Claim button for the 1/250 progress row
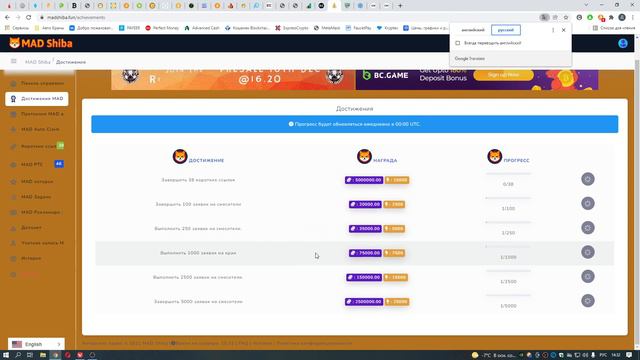The height and width of the screenshot is (360, 640). (588, 228)
